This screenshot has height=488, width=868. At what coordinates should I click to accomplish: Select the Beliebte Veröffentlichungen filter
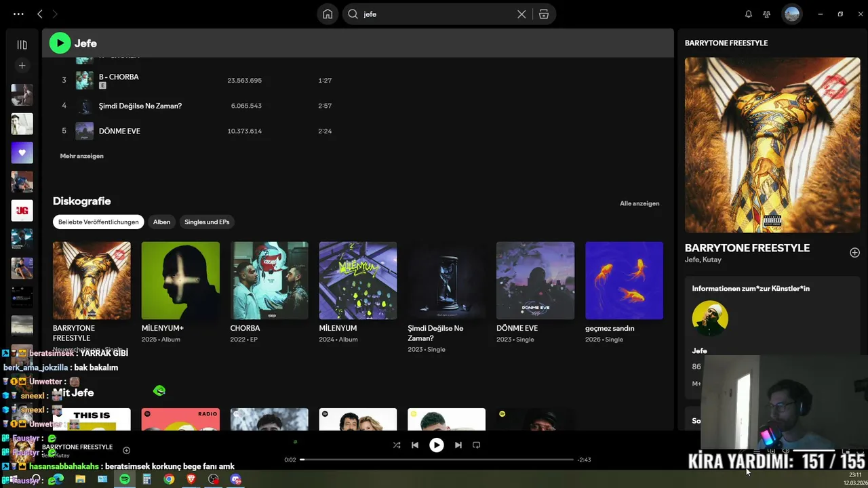[x=98, y=222]
